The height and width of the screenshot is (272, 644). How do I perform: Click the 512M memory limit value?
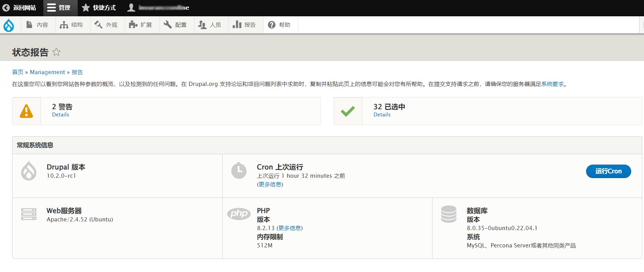265,245
